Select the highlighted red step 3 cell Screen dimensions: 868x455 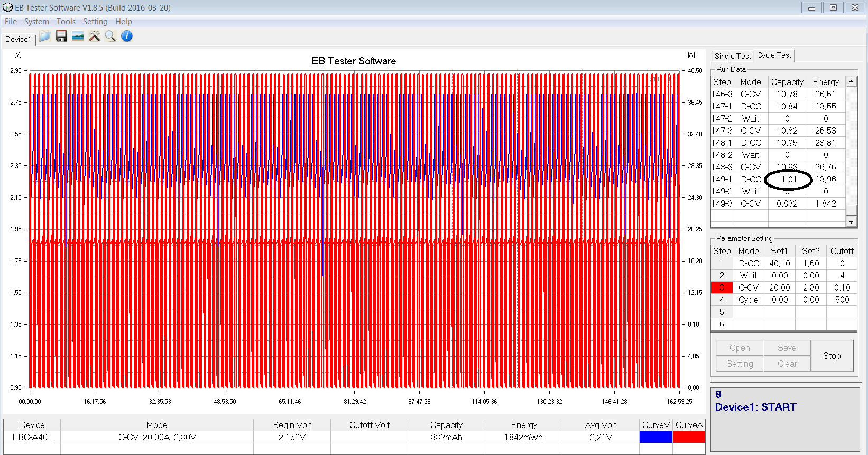coord(722,287)
